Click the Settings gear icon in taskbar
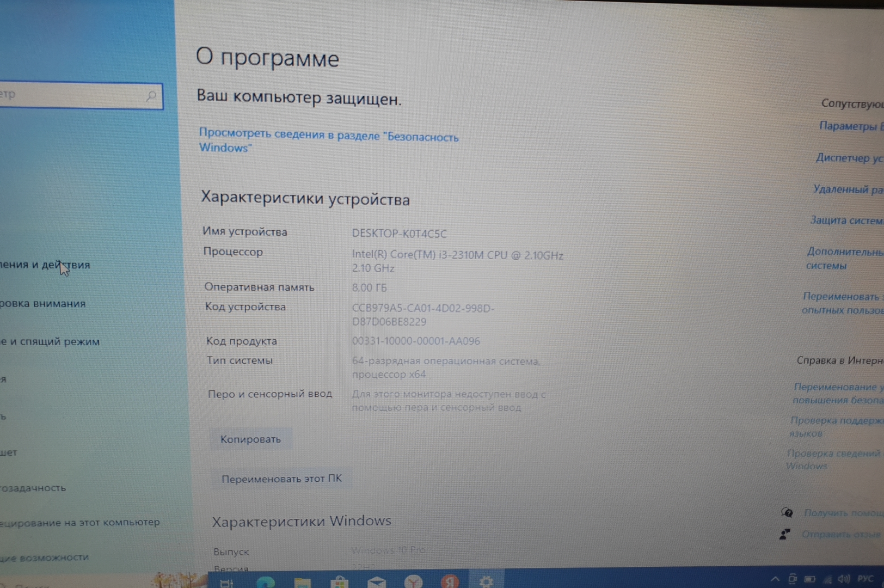Image resolution: width=884 pixels, height=588 pixels. click(486, 582)
